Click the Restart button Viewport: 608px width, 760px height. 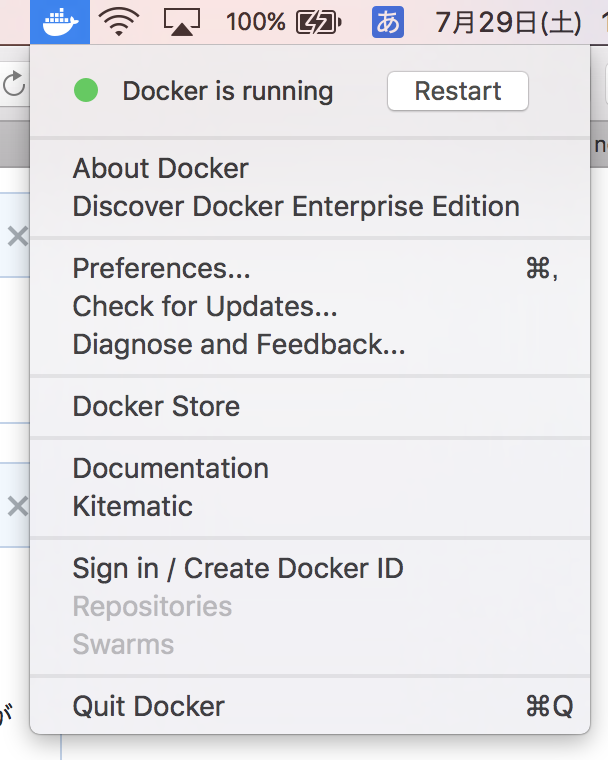point(457,91)
